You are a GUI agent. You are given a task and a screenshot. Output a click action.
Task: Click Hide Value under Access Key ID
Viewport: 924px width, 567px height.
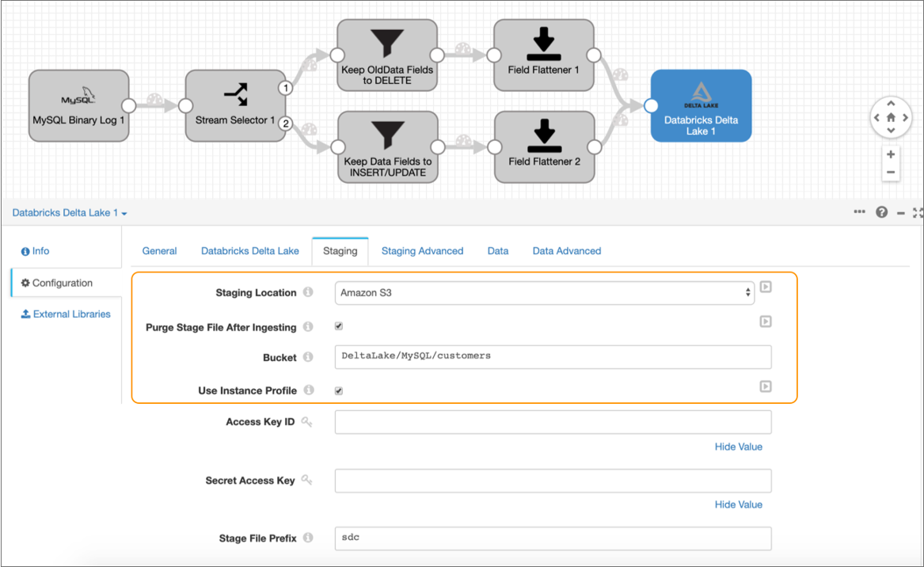coord(738,447)
